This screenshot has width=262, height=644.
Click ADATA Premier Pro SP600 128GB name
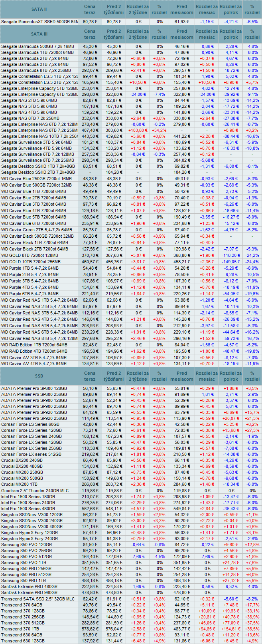[x=34, y=388]
